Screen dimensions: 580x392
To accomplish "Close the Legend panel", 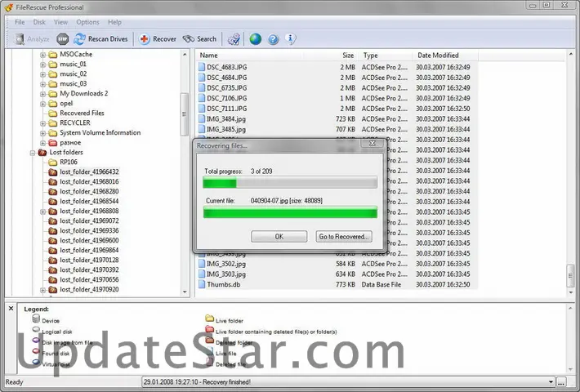I will click(11, 308).
